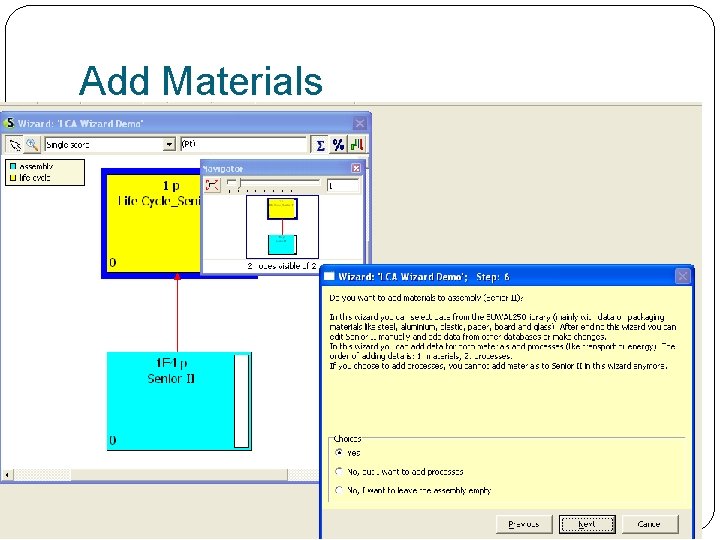Select the cyan Senior II assembly node
Screen dimensions: 720x540
pyautogui.click(x=179, y=401)
